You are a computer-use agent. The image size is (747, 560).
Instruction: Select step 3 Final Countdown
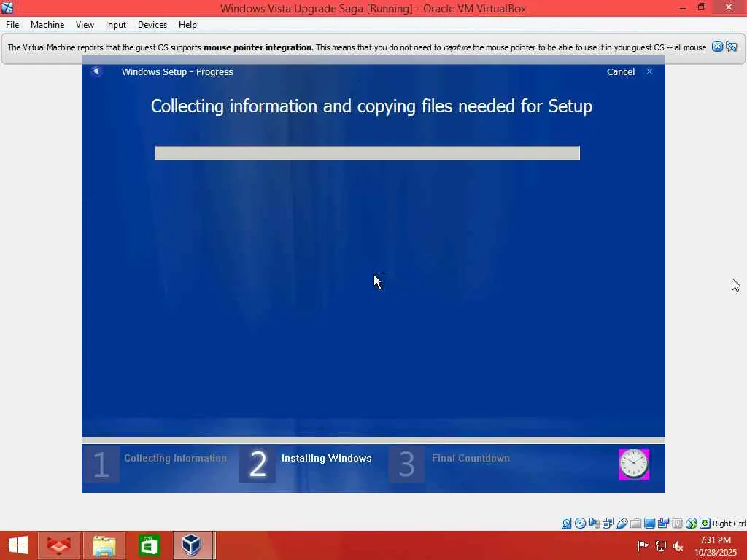click(449, 464)
